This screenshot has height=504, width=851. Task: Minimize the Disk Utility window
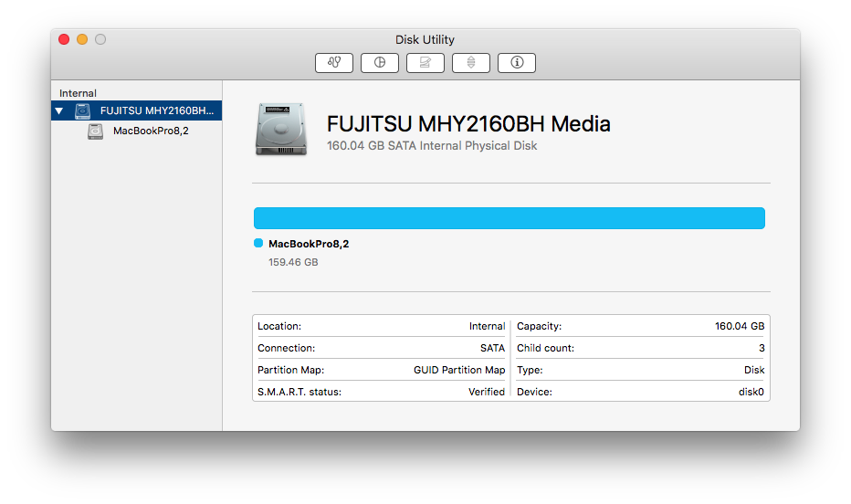82,39
